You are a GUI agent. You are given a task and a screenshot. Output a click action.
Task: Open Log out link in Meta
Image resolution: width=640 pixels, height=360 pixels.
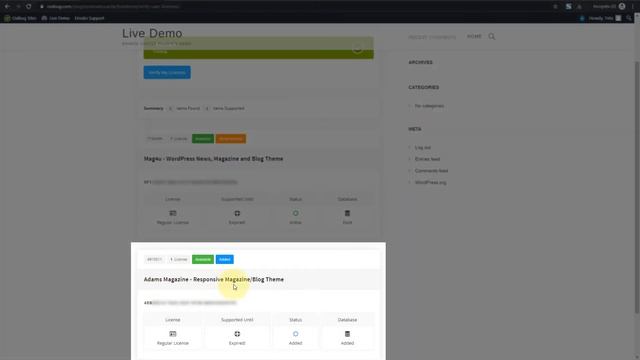pyautogui.click(x=422, y=147)
